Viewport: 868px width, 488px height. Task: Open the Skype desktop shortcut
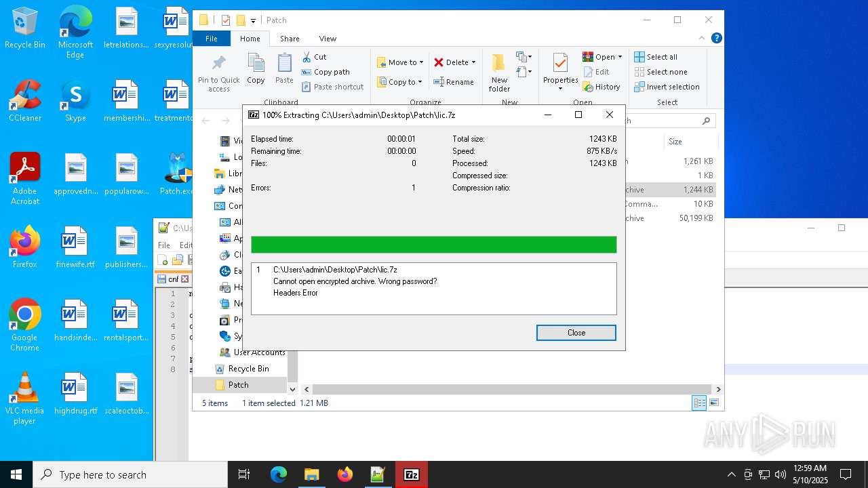pos(75,102)
